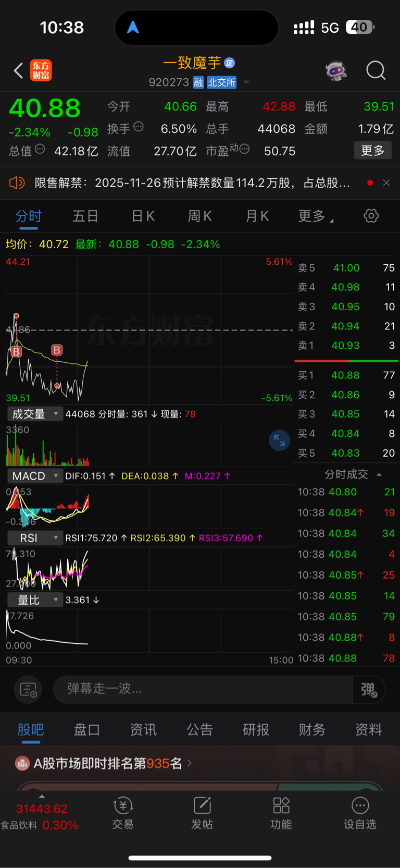This screenshot has width=400, height=868.
Task: Dismiss the notice with the X icon
Action: pyautogui.click(x=386, y=182)
